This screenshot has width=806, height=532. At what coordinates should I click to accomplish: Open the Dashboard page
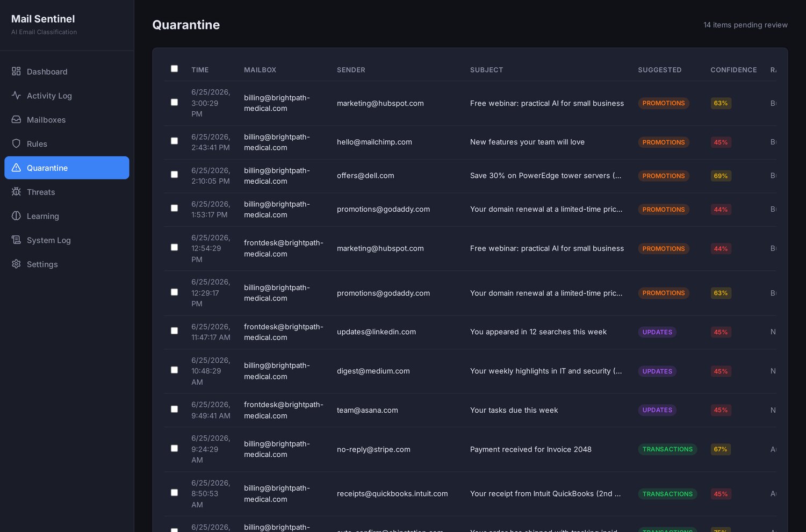pos(67,71)
